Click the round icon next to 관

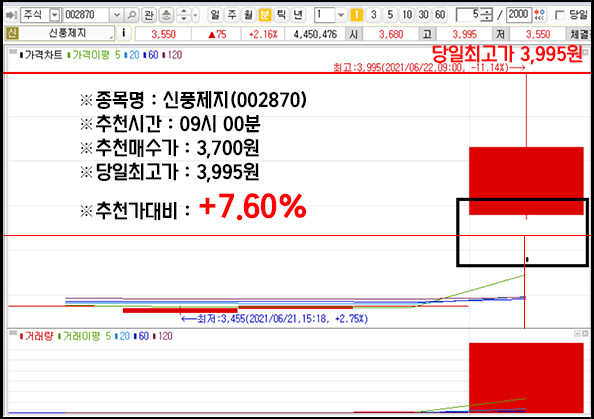coord(166,15)
